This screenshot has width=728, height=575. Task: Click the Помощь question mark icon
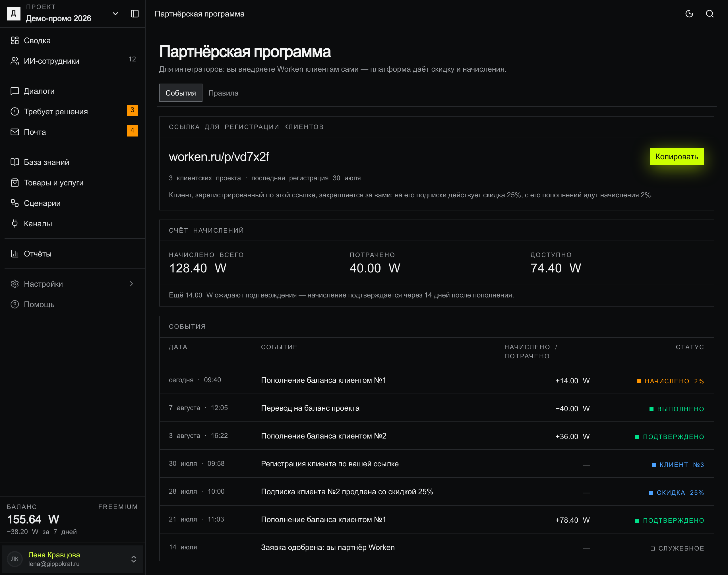click(15, 304)
